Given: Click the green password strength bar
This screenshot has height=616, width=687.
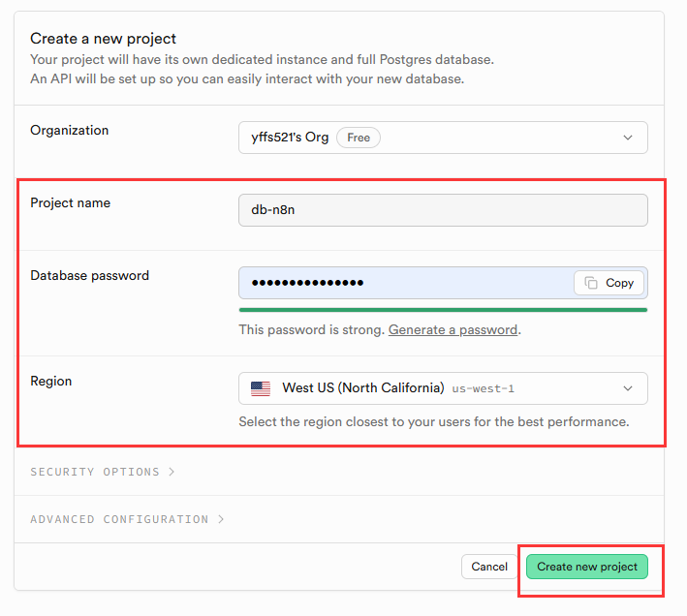Looking at the screenshot, I should 443,310.
